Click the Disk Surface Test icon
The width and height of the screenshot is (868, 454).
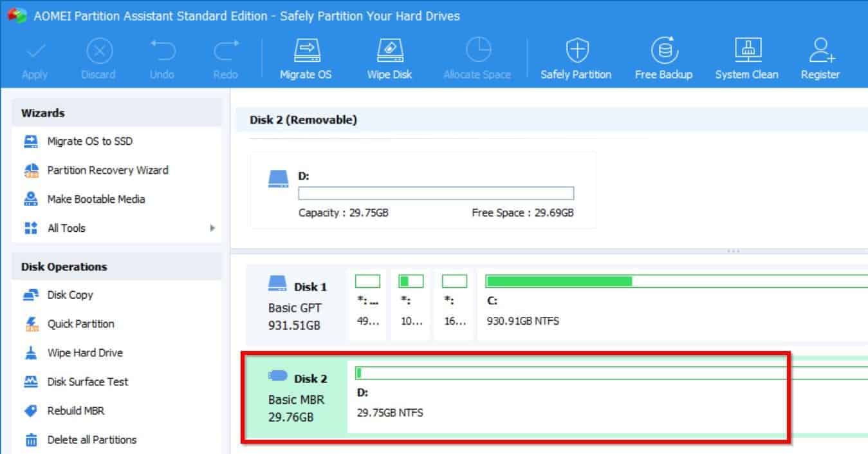pos(31,382)
